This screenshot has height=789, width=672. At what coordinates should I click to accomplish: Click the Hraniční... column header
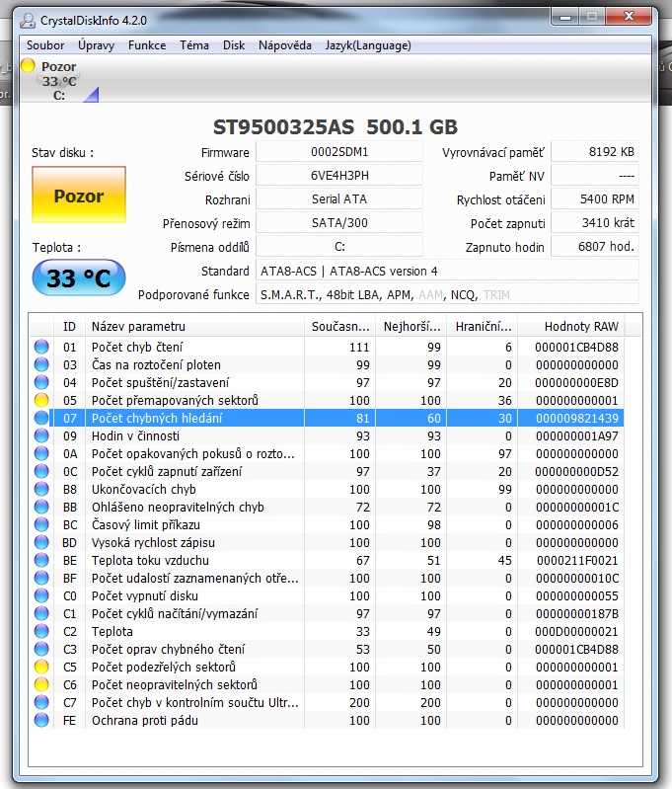point(483,327)
